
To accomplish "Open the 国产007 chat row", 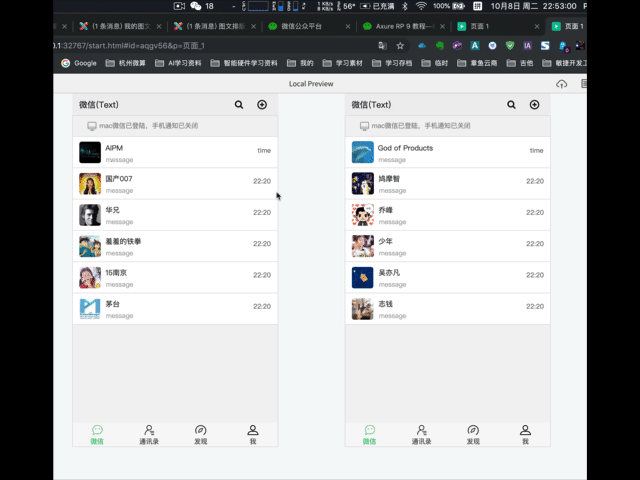I will 175,184.
